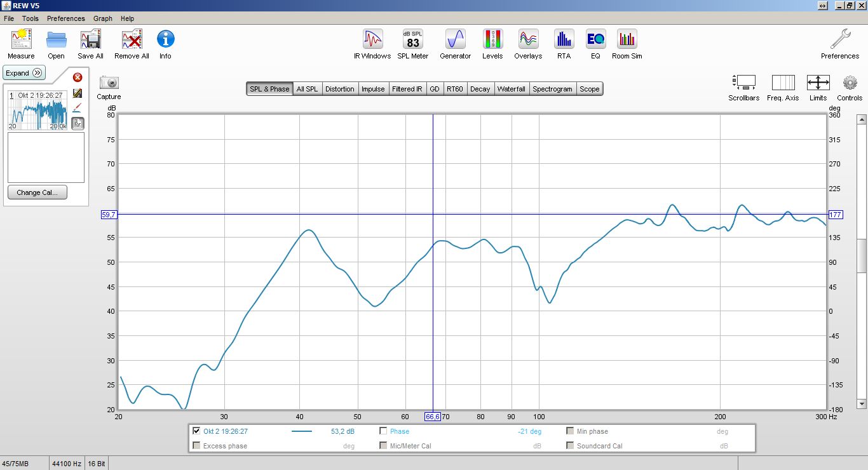Select the SPL & Phase tab
868x470 pixels.
pyautogui.click(x=269, y=89)
